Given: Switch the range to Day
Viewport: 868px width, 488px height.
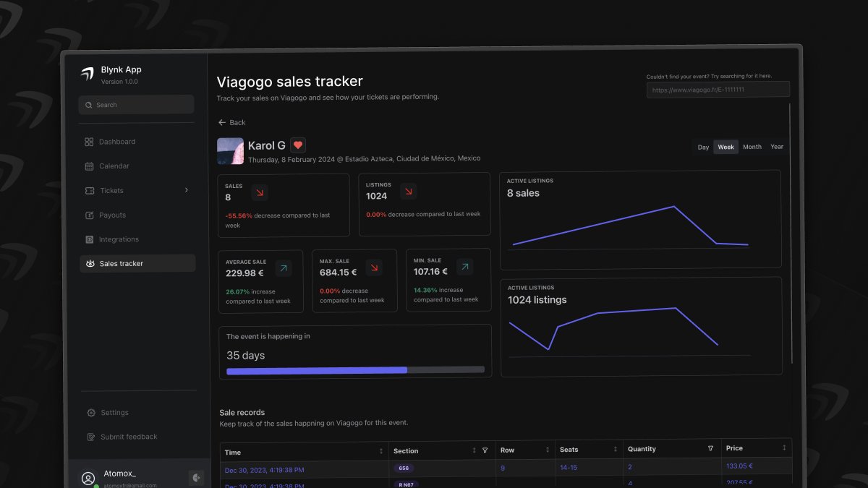Looking at the screenshot, I should 703,147.
